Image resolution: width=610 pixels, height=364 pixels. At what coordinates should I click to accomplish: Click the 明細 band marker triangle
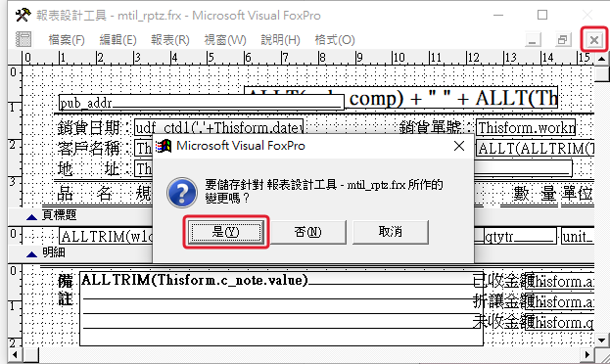pos(31,254)
